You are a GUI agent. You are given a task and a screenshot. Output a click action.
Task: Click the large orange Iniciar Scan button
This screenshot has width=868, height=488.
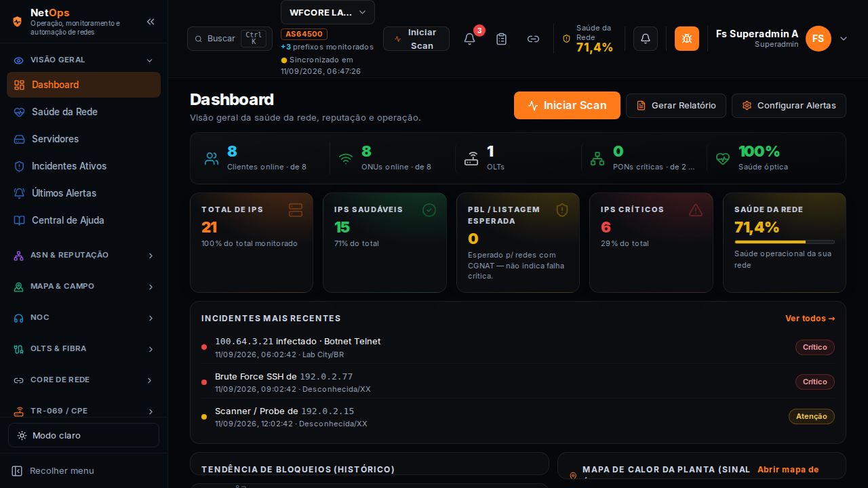tap(567, 106)
